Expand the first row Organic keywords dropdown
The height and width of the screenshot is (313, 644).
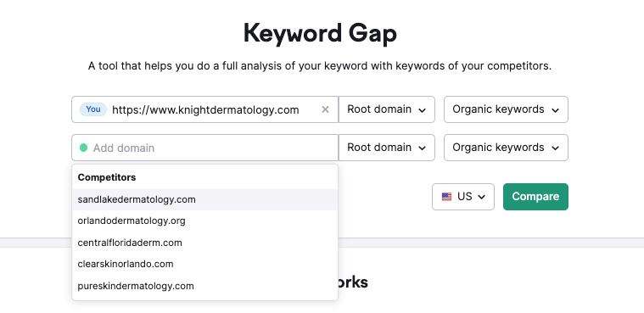506,109
